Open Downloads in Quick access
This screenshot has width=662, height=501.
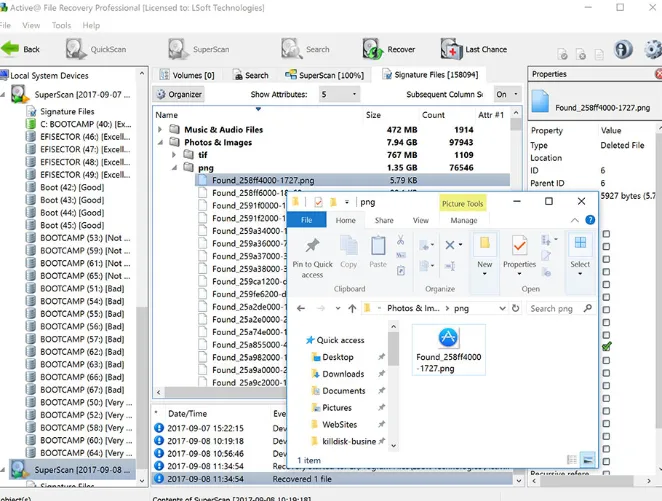(x=343, y=374)
